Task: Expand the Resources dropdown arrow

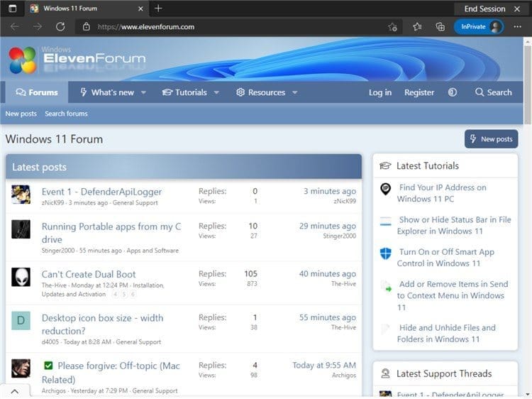Action: pos(295,92)
